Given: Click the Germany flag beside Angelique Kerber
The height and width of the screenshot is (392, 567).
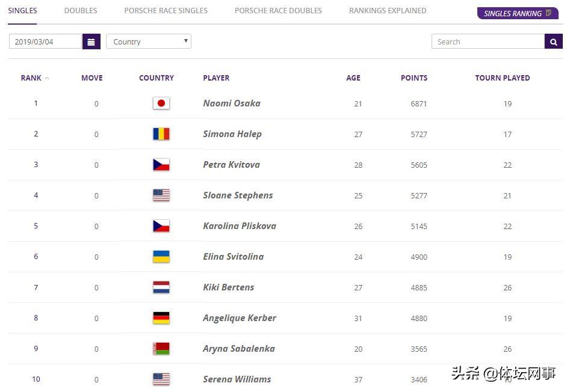Looking at the screenshot, I should (161, 318).
